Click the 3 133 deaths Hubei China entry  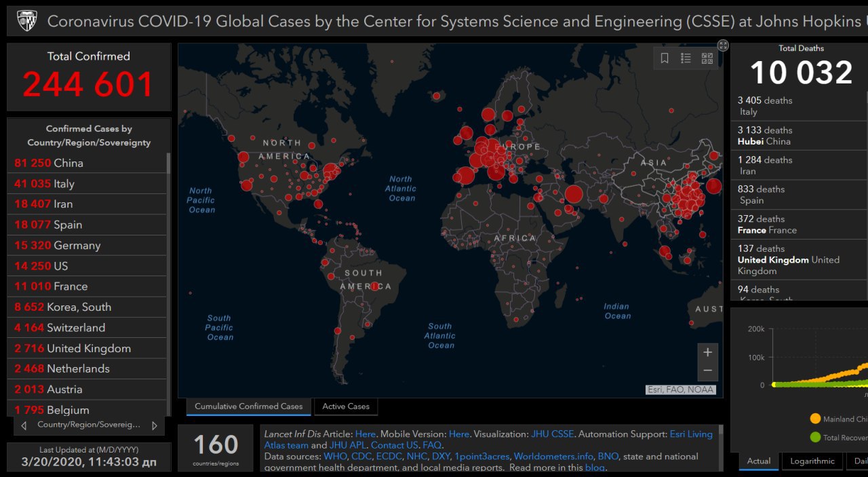pyautogui.click(x=799, y=136)
